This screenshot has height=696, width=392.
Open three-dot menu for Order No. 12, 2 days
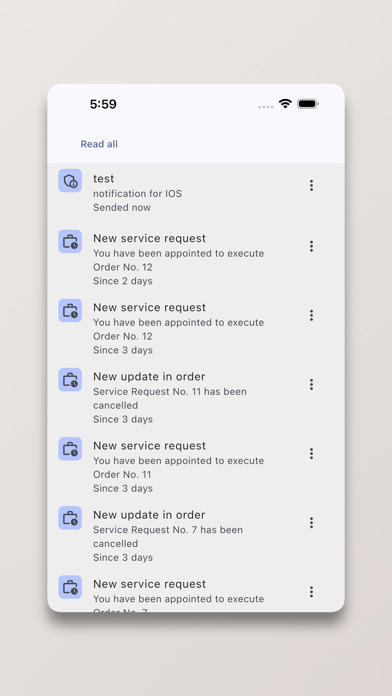tap(311, 246)
